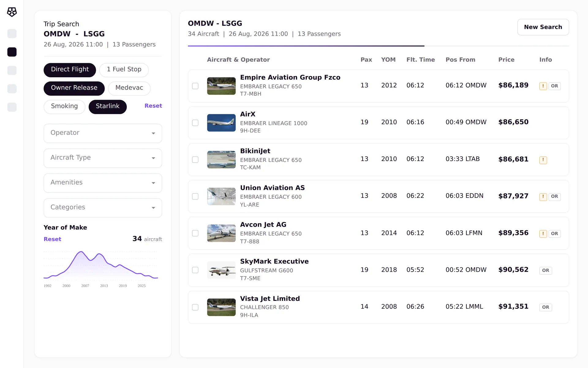
Task: Click the $90,562 price
Action: coord(513,270)
